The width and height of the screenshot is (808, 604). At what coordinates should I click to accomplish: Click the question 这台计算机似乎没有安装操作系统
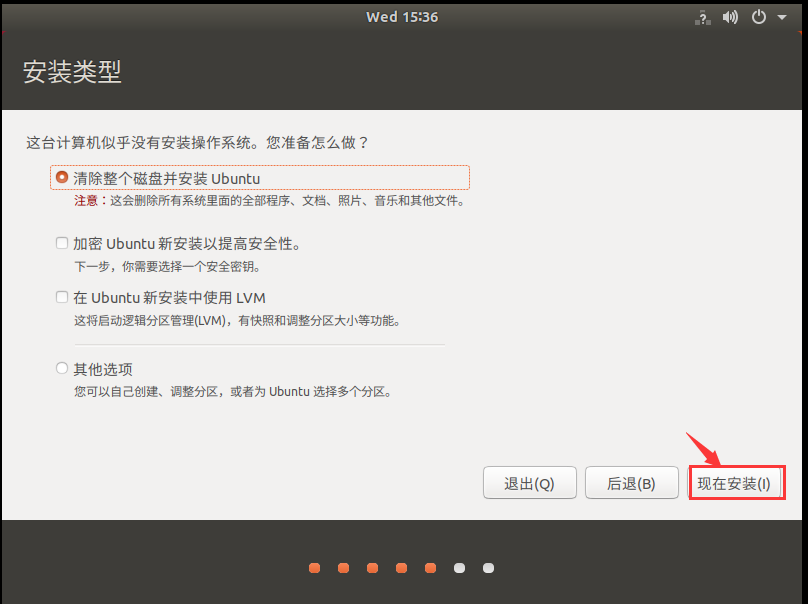click(x=197, y=142)
